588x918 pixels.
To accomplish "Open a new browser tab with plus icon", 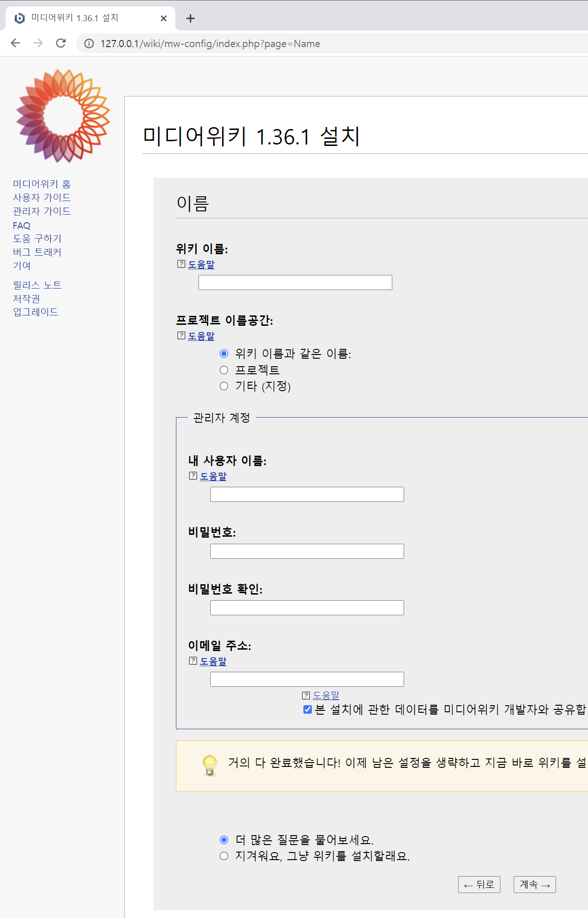I will coord(190,18).
